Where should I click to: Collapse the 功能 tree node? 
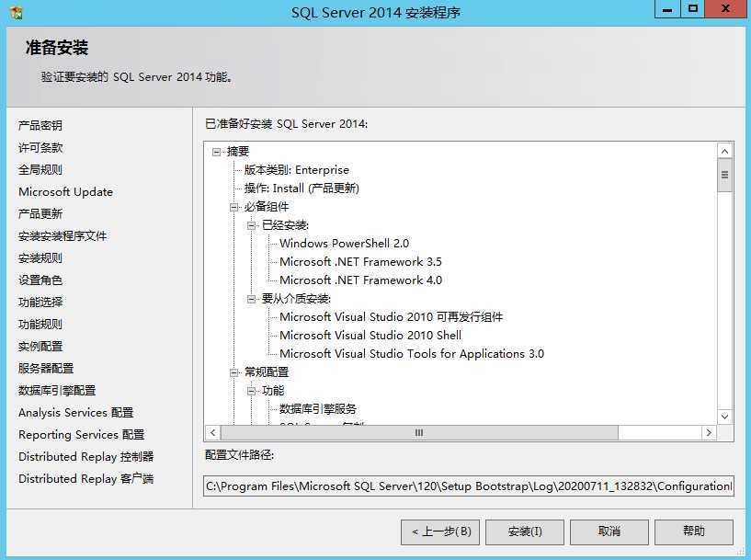252,391
